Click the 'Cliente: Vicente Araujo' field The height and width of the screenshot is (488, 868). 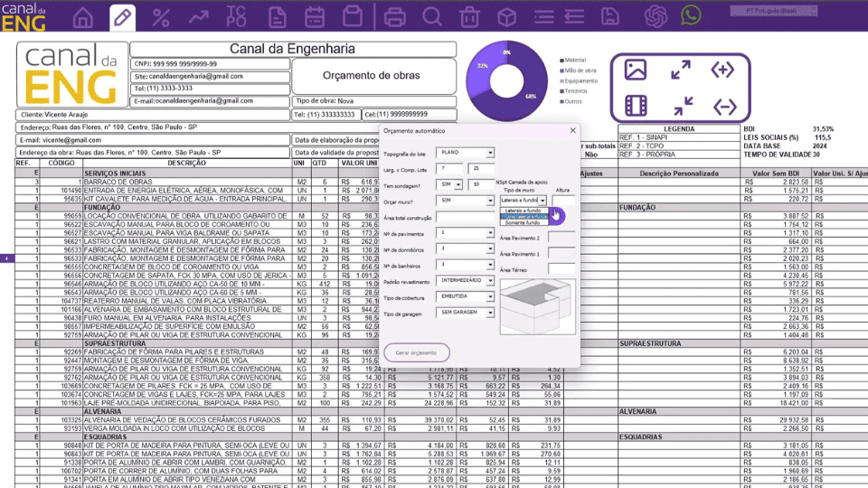(153, 115)
